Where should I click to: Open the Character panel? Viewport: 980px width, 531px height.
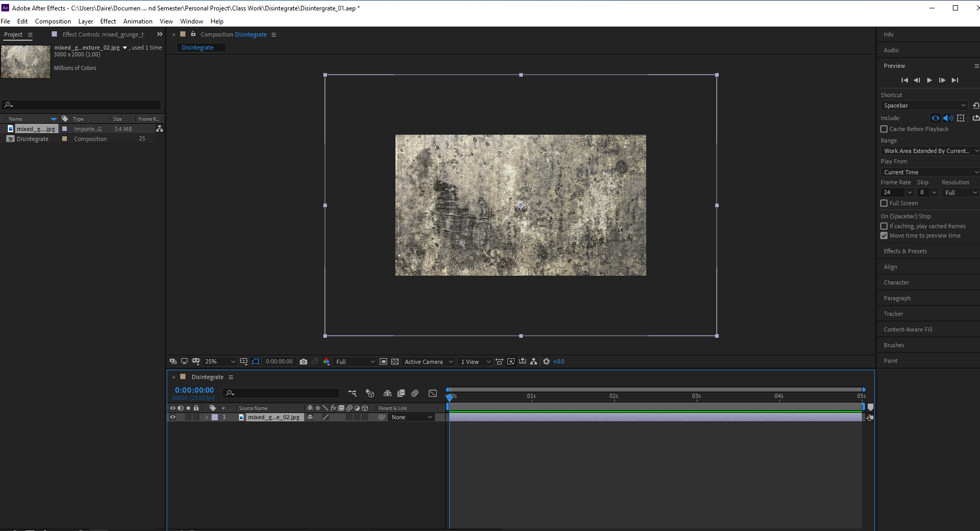pyautogui.click(x=896, y=282)
